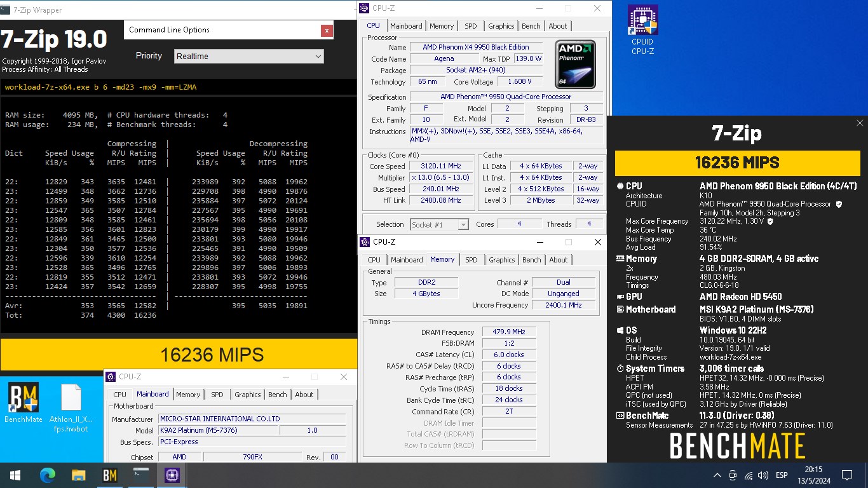The height and width of the screenshot is (488, 868).
Task: Click the CAS# Latency 6.0 clocks field
Action: (x=509, y=355)
